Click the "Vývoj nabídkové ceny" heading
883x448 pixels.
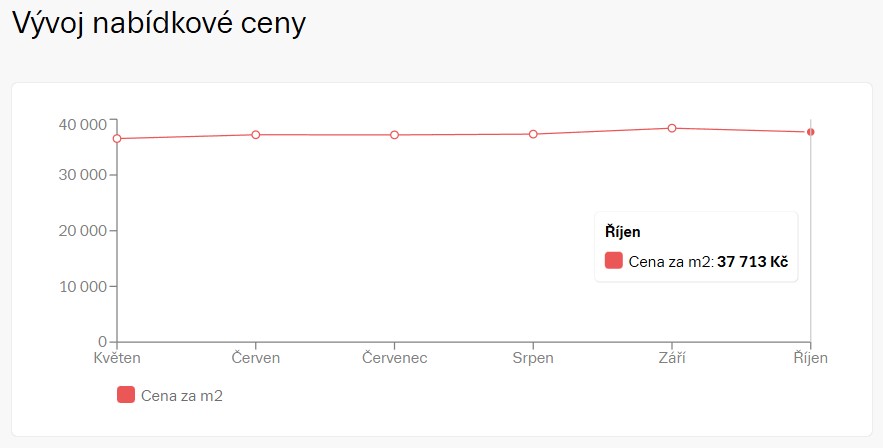point(158,24)
